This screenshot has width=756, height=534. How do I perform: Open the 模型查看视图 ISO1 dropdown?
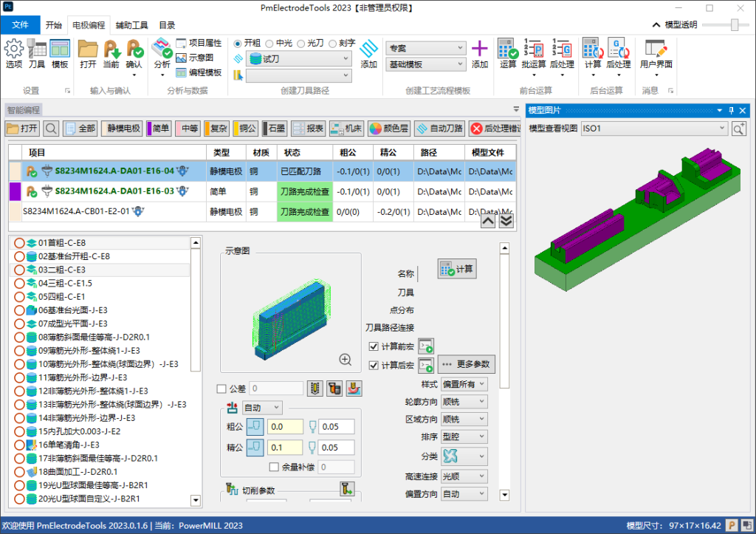654,129
